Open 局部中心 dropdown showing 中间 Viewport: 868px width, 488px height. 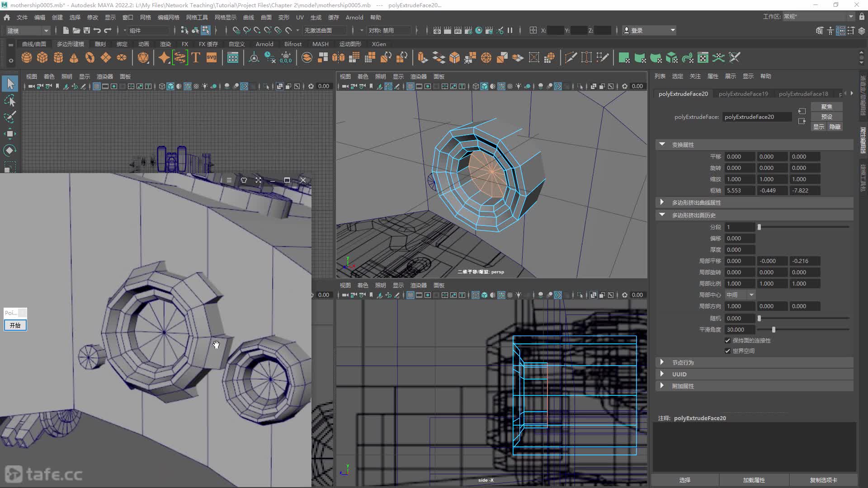coord(740,295)
